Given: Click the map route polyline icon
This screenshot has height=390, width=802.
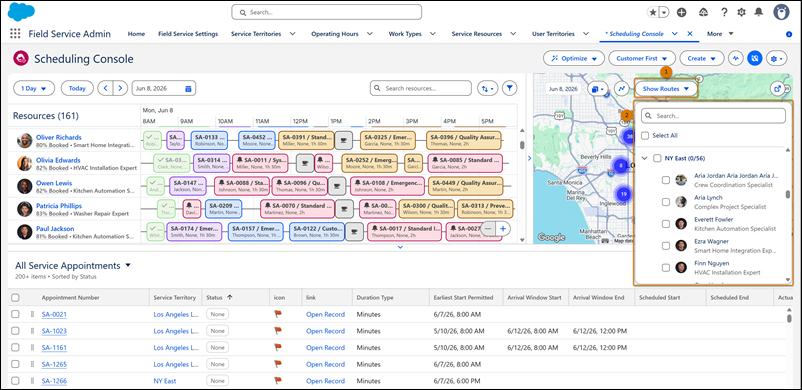Looking at the screenshot, I should (x=622, y=89).
